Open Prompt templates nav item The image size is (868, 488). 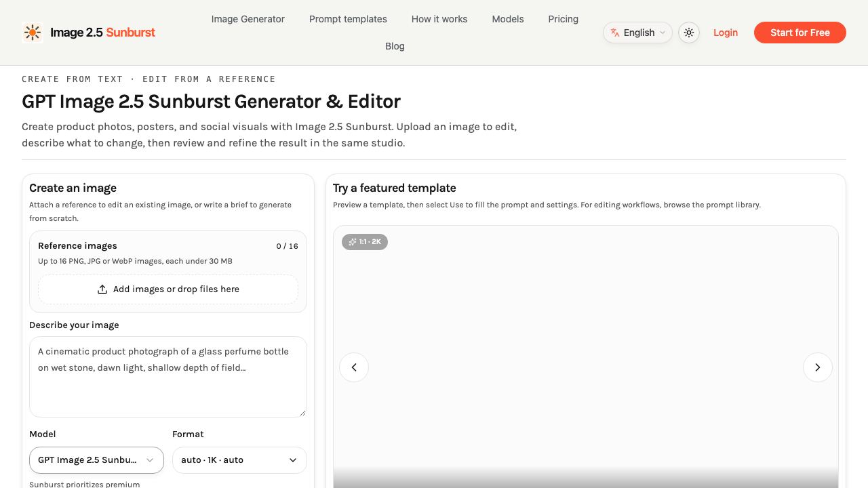348,19
